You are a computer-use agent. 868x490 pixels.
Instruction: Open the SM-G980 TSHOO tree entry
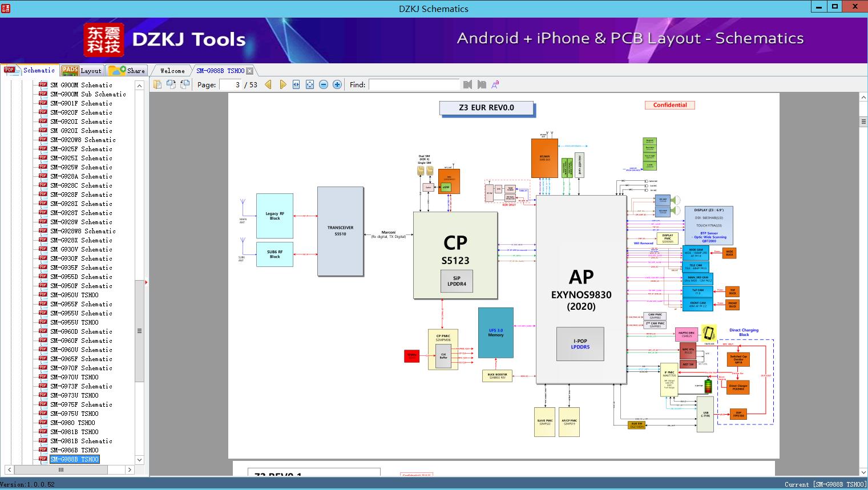point(72,423)
